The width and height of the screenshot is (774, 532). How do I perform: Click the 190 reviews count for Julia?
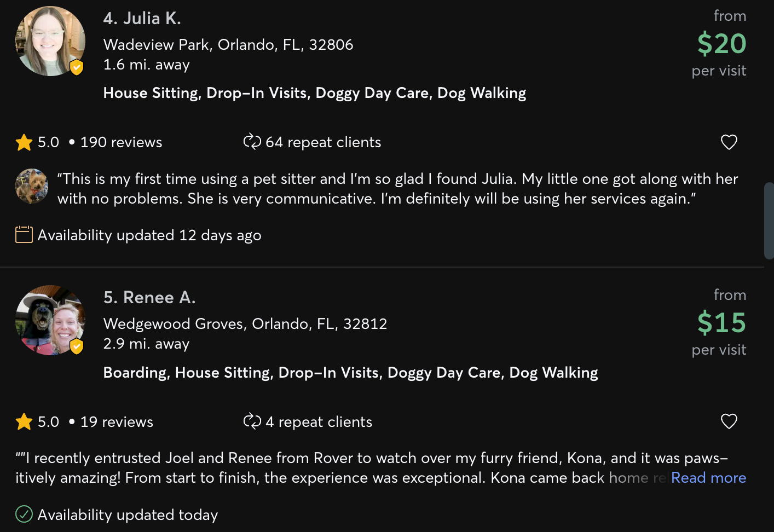point(120,142)
